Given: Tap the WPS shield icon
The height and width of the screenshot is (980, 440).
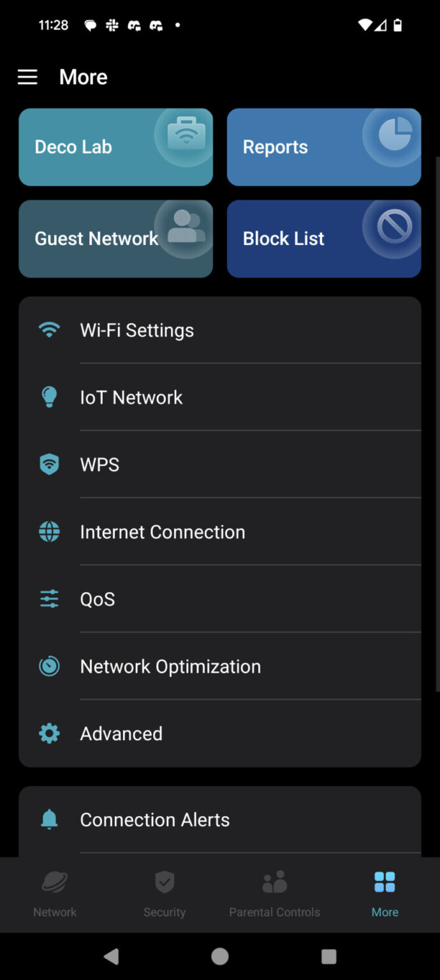Looking at the screenshot, I should pyautogui.click(x=49, y=464).
